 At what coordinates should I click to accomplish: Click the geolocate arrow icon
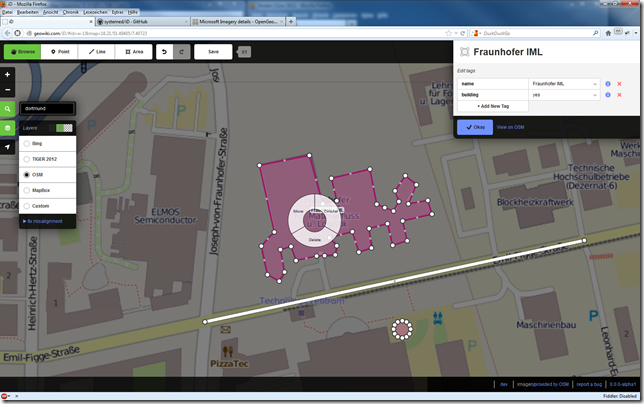coord(7,147)
